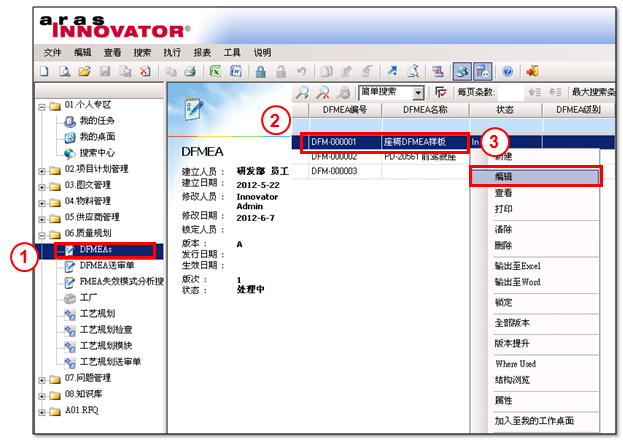Select 搜索中心 in the tree
Image resolution: width=623 pixels, height=440 pixels.
point(97,153)
